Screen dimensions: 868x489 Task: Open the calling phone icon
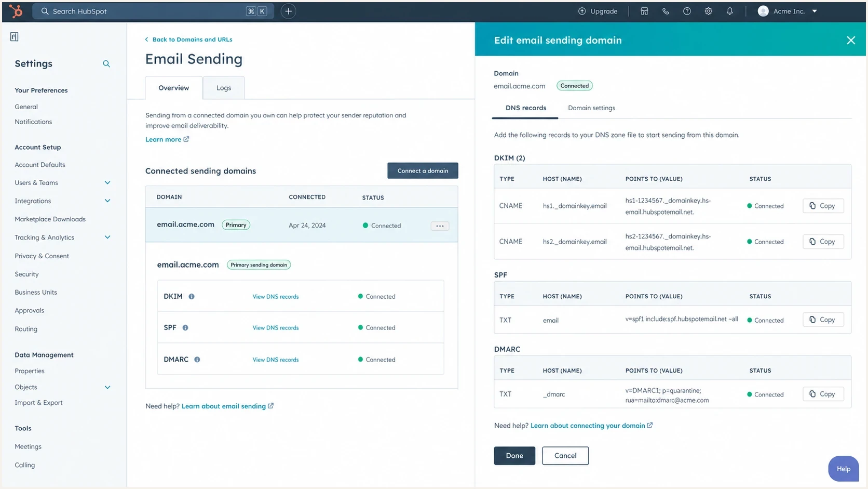pos(666,11)
